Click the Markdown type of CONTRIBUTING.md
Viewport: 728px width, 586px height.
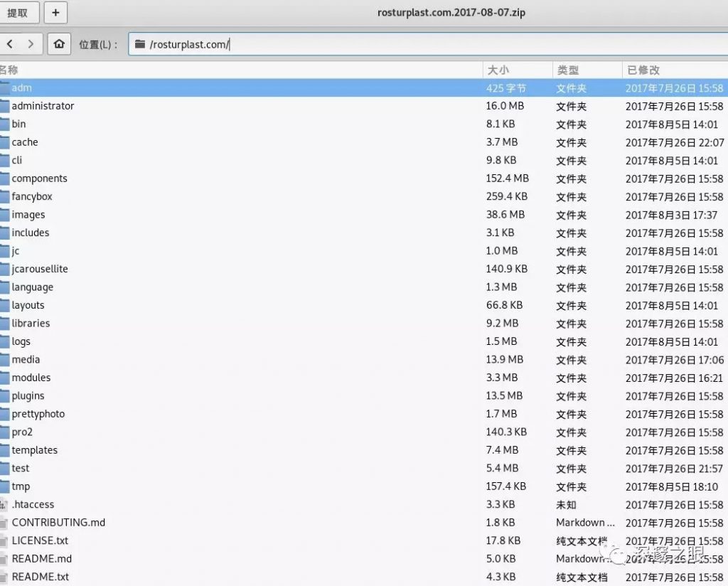coord(586,523)
